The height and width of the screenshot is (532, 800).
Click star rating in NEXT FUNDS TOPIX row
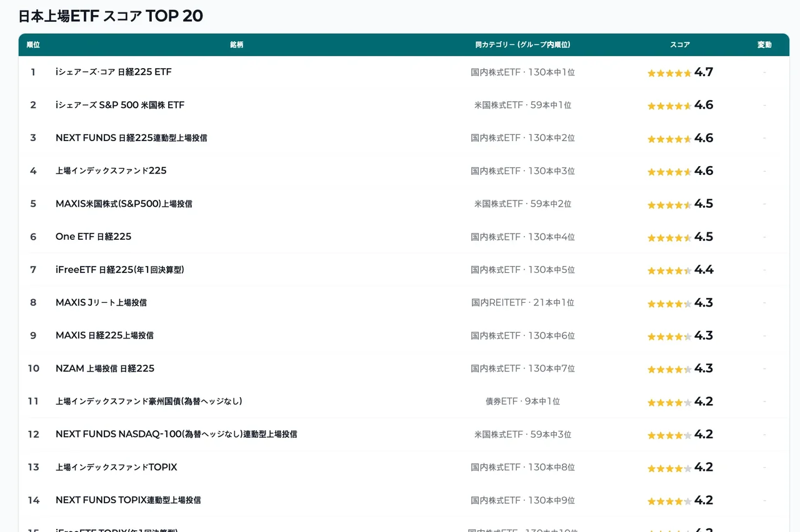tap(669, 501)
